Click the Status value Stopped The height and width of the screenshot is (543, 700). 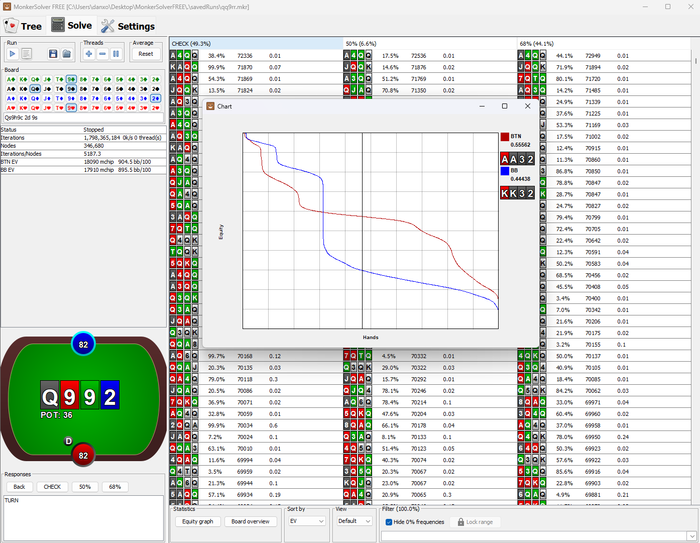pos(93,129)
